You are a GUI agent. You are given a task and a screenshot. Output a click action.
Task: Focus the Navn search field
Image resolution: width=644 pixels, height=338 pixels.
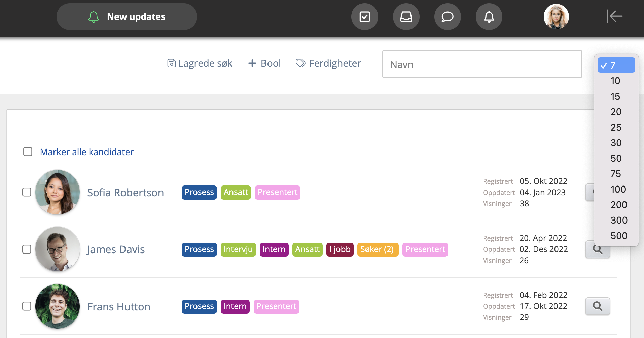(x=482, y=64)
